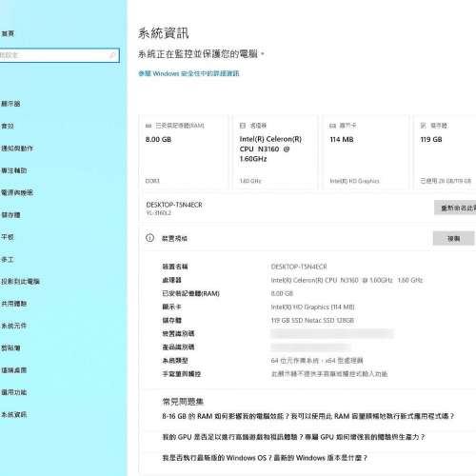Click the 產品識別碼 product ID label
476x476 pixels.
point(178,347)
